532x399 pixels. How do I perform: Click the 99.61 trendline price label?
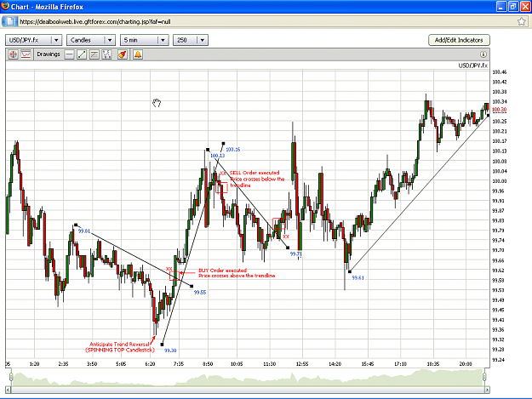click(x=358, y=278)
